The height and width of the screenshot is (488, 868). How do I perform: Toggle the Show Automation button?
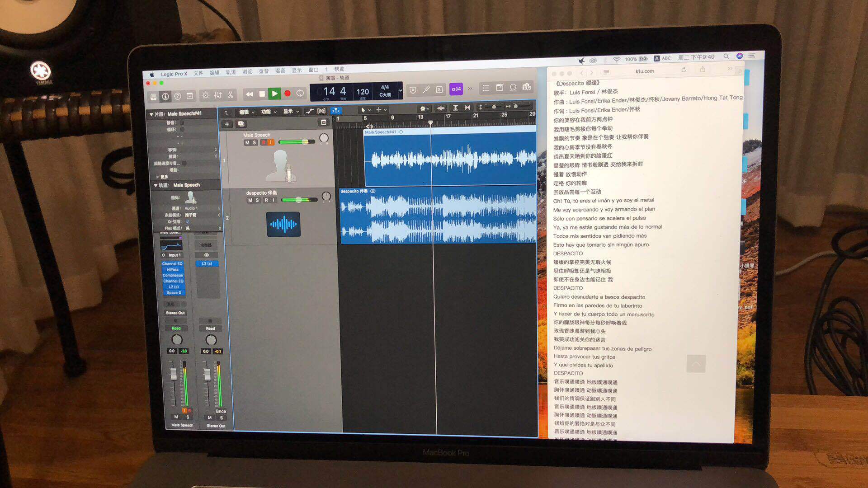tap(309, 111)
